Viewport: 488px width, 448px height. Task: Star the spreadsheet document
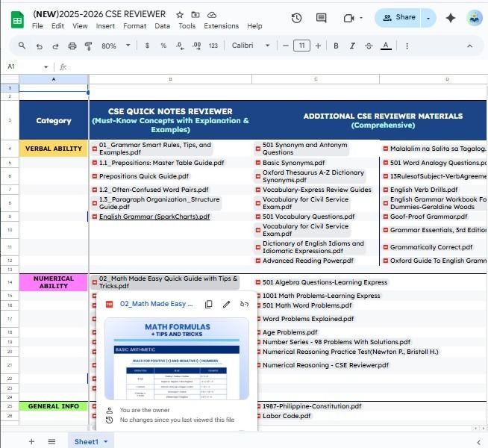tap(180, 15)
